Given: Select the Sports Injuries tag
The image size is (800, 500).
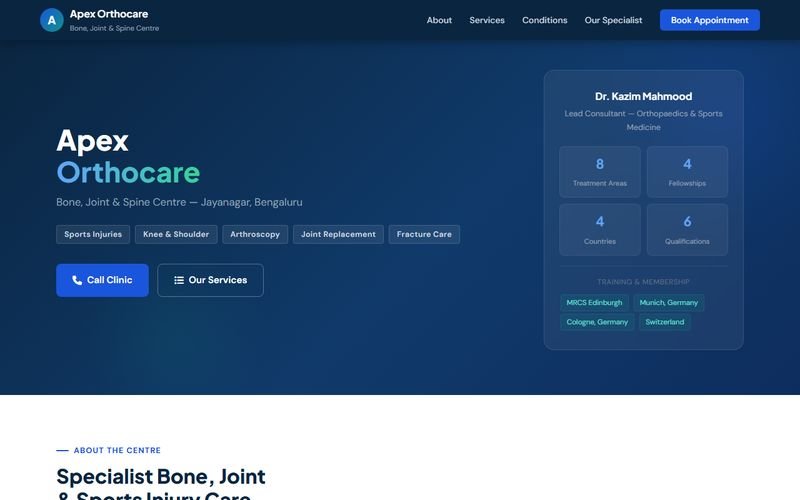Looking at the screenshot, I should pyautogui.click(x=93, y=234).
